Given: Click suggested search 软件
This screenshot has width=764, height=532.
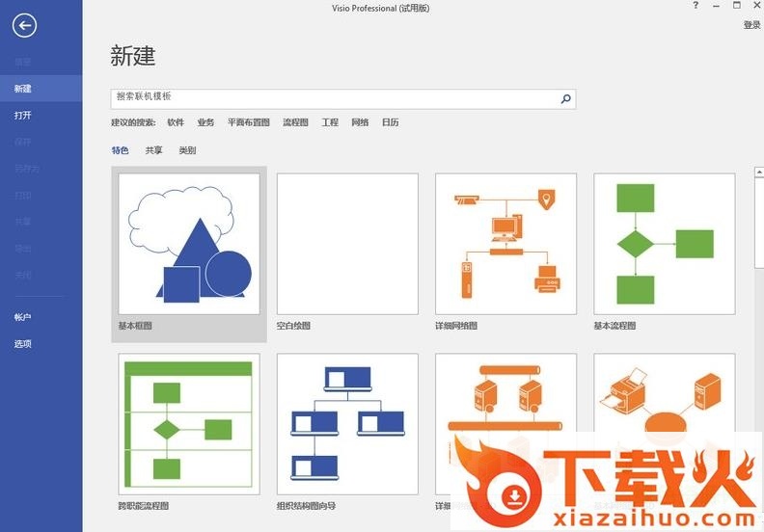Looking at the screenshot, I should tap(176, 122).
